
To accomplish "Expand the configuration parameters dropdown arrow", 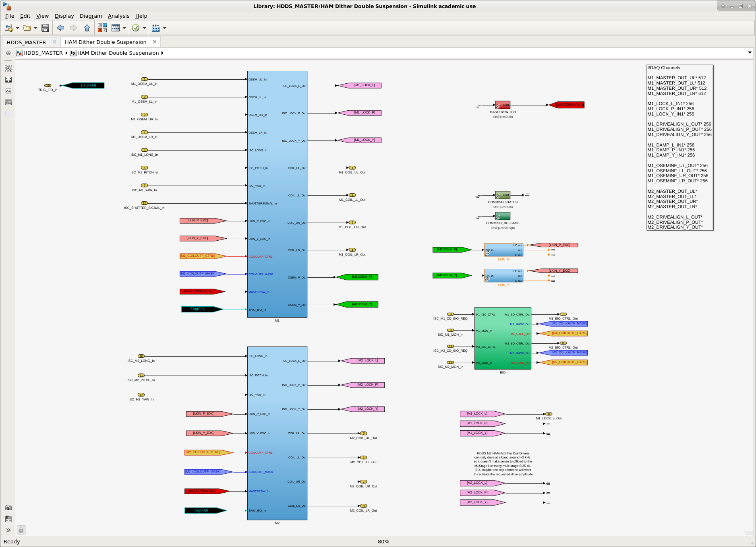I will 124,28.
